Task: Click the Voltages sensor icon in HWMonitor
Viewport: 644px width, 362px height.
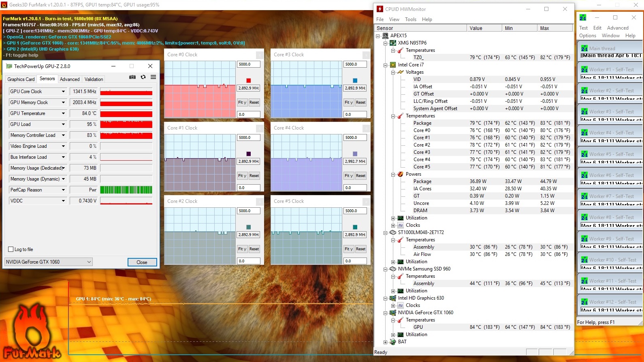Action: pos(400,72)
